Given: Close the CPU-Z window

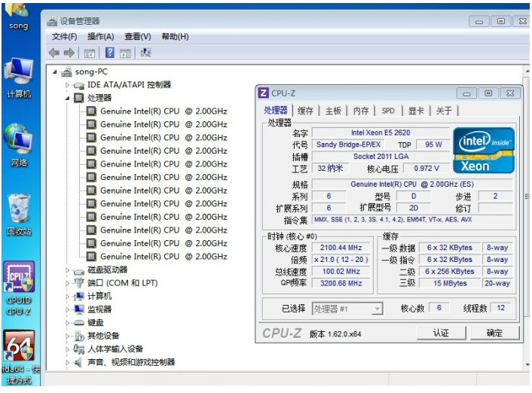Looking at the screenshot, I should pyautogui.click(x=510, y=93).
